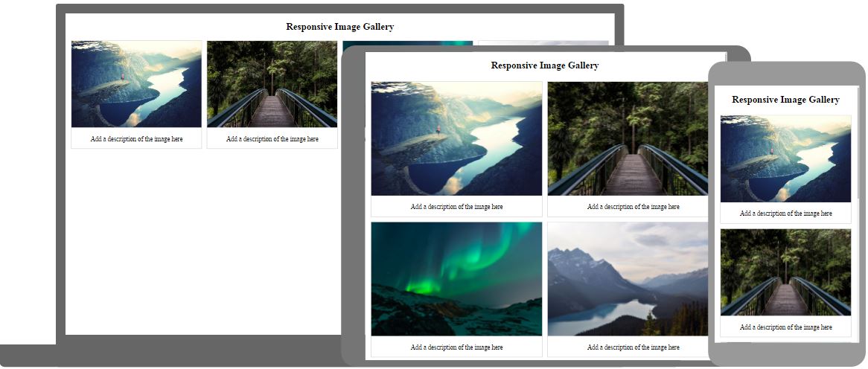The width and height of the screenshot is (868, 369).
Task: Open the fjord cliff photo on the tablet screen
Action: point(456,138)
